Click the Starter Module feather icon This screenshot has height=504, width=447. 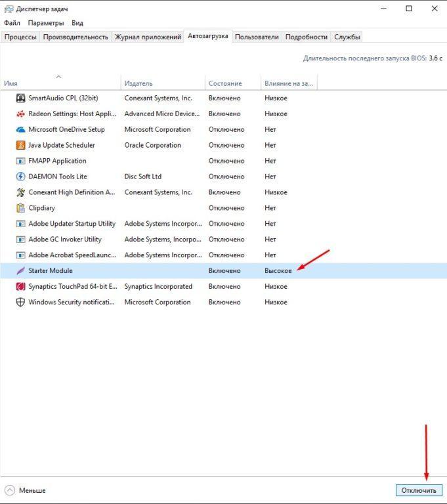[20, 270]
